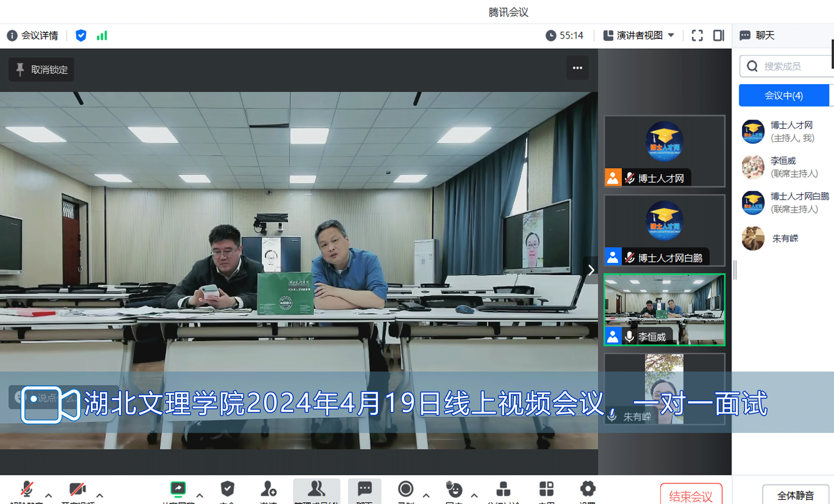Select the 博士人才网白鹏 video thumbnail tile
This screenshot has width=834, height=504.
(664, 230)
